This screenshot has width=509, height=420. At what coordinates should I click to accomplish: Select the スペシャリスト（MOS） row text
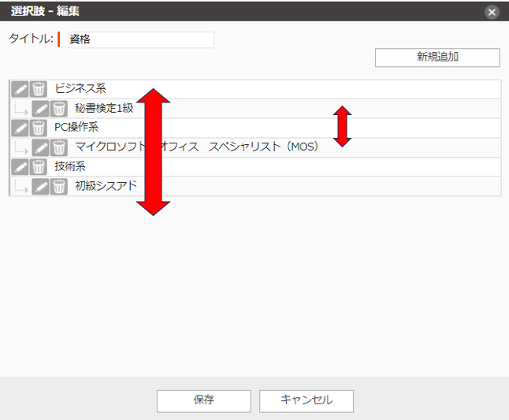click(x=263, y=147)
